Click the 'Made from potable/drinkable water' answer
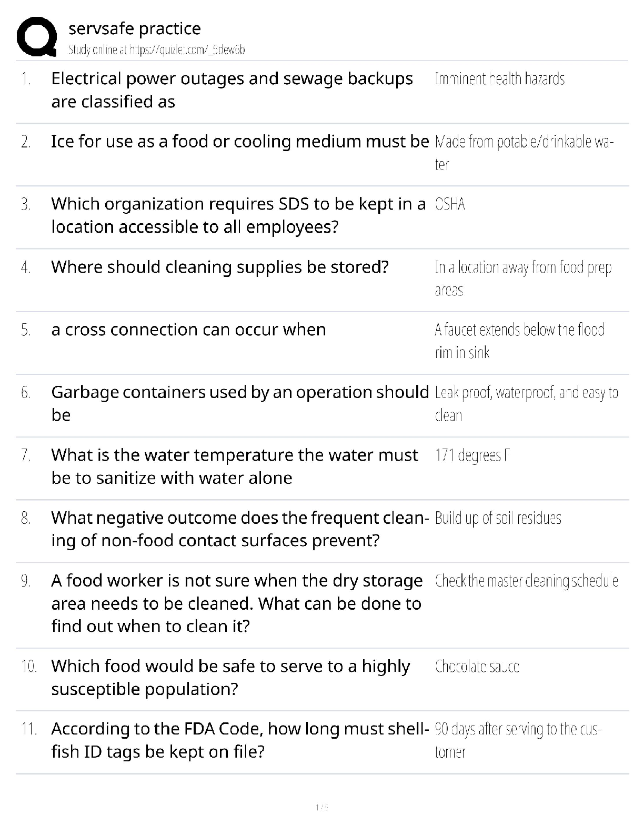This screenshot has height=834, width=644. coord(524,153)
